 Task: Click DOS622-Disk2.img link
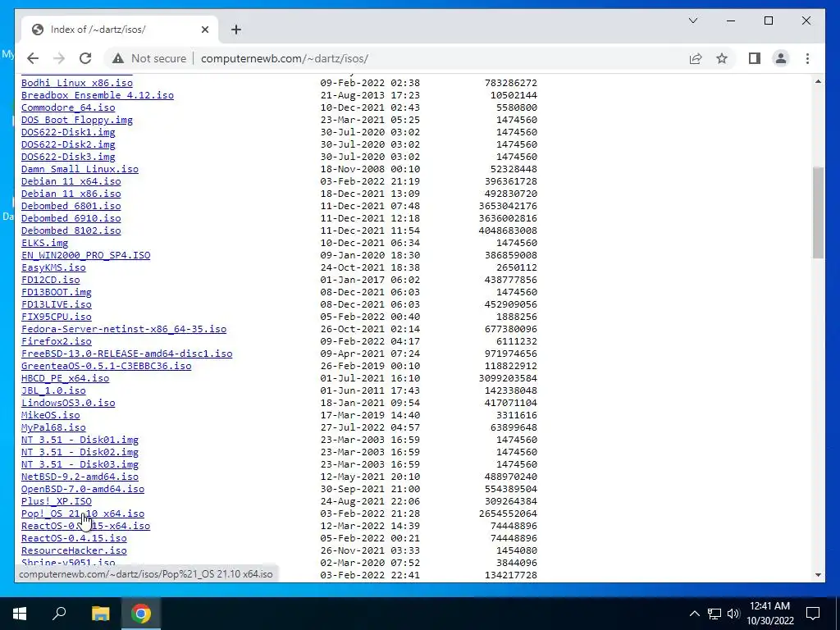pos(68,144)
